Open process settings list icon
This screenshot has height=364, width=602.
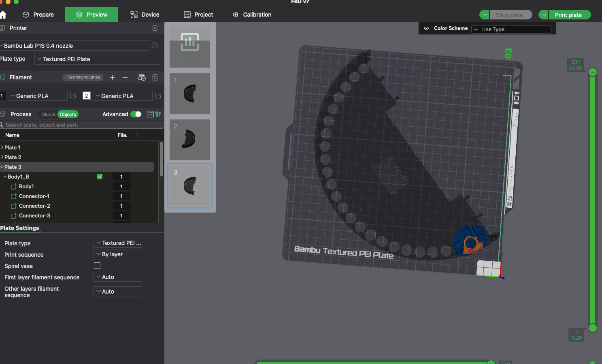150,114
